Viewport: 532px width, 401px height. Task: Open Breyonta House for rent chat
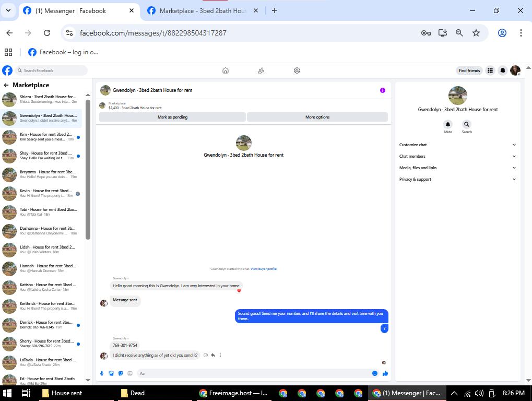click(41, 174)
